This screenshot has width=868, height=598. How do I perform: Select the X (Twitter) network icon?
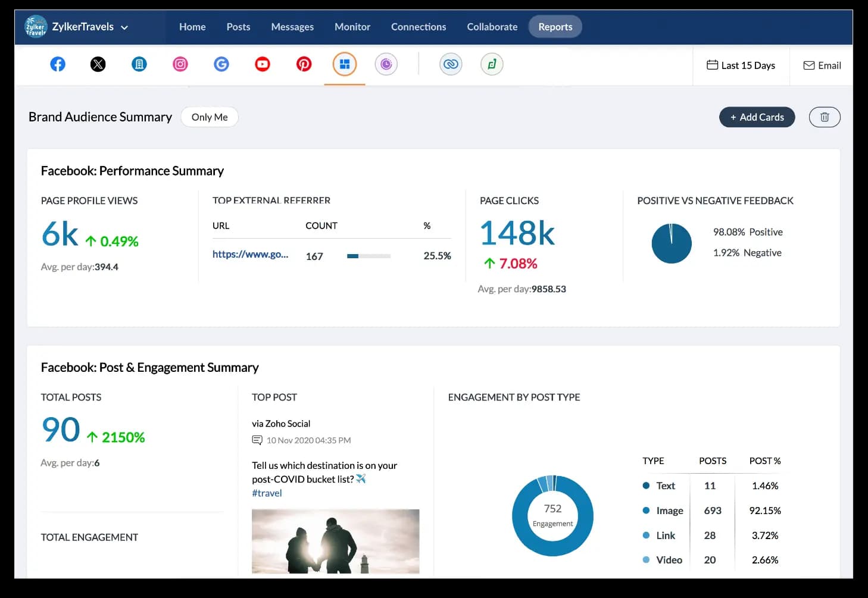(98, 64)
